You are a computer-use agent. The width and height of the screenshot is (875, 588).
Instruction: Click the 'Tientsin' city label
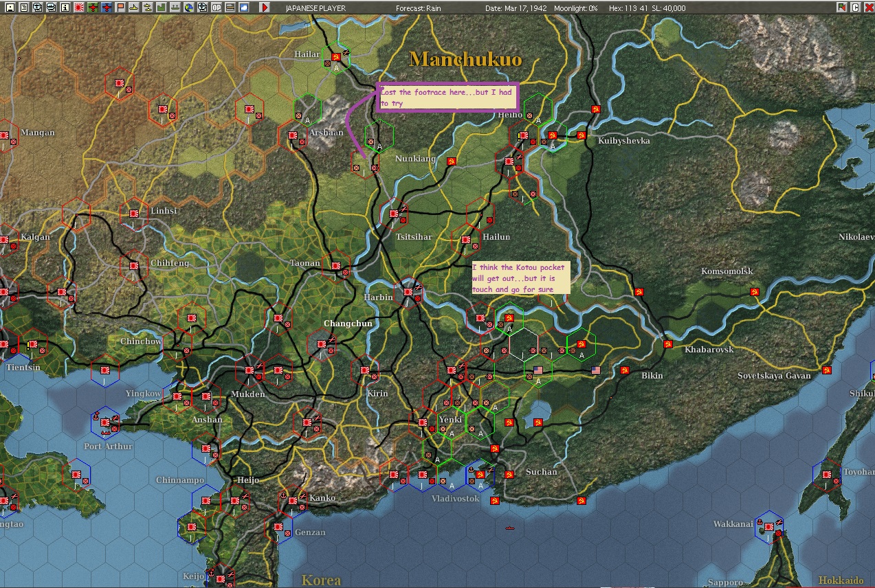coord(23,367)
